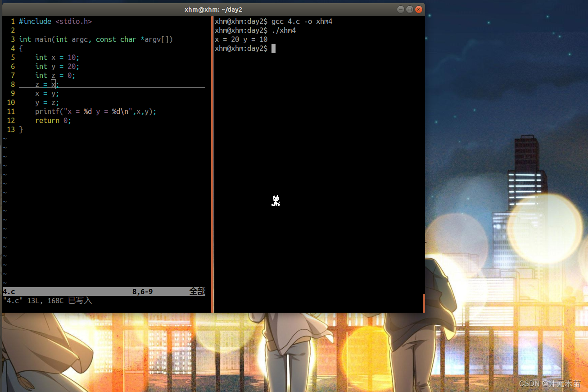Image resolution: width=588 pixels, height=392 pixels.
Task: Click the '"4.c" 13L, 168C 已写入' message
Action: (x=47, y=301)
